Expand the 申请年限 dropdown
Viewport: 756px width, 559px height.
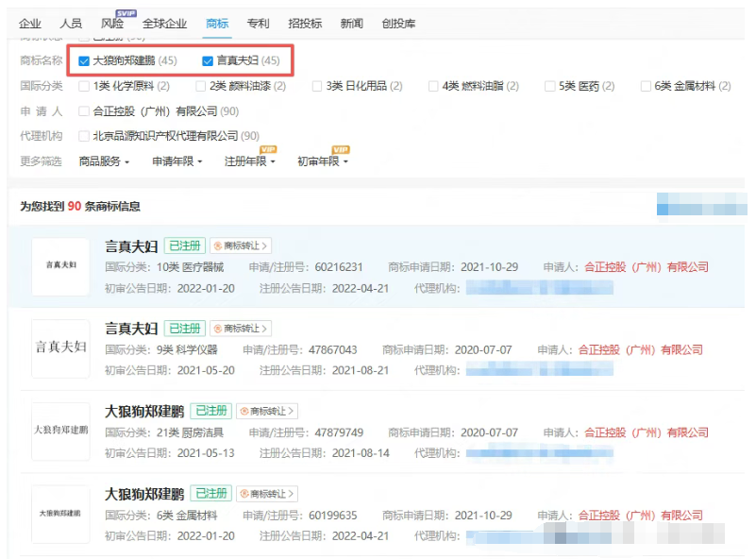pos(177,161)
